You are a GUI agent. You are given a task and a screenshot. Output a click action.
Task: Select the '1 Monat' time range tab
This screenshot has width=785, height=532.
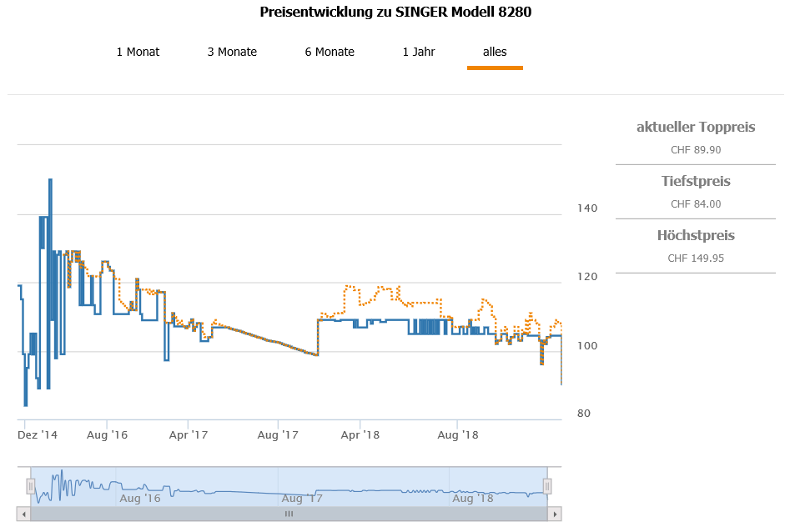pyautogui.click(x=138, y=52)
